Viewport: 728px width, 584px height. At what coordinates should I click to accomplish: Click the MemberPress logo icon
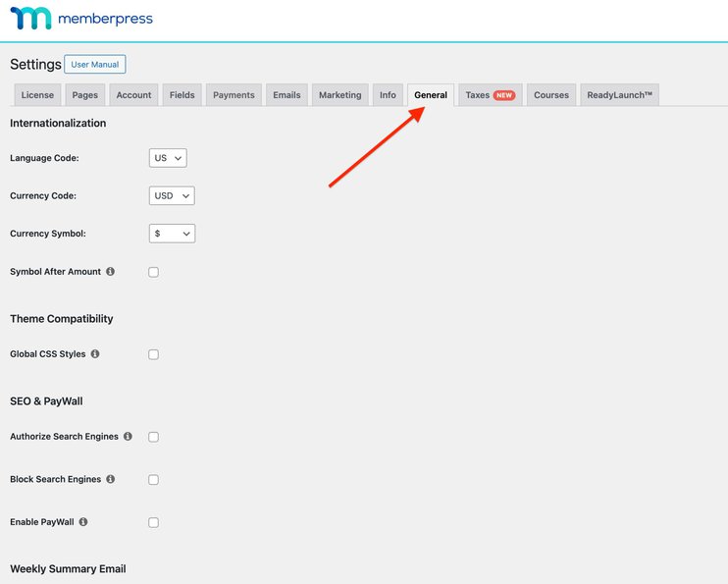coord(30,19)
